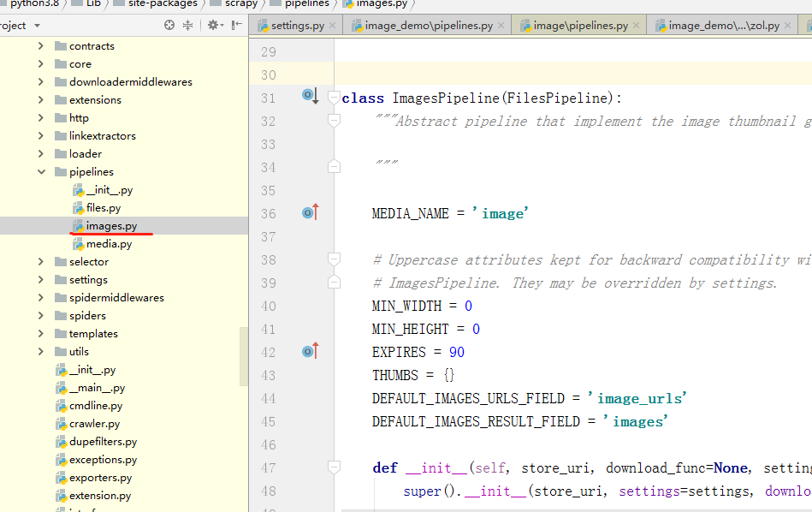The image size is (812, 512).
Task: Fold the __init__ method at line 47
Action: click(334, 467)
